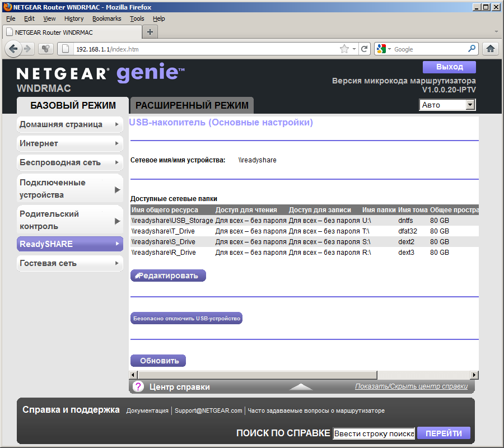
Task: Open bookmark star dropdown arrow
Action: pos(354,49)
